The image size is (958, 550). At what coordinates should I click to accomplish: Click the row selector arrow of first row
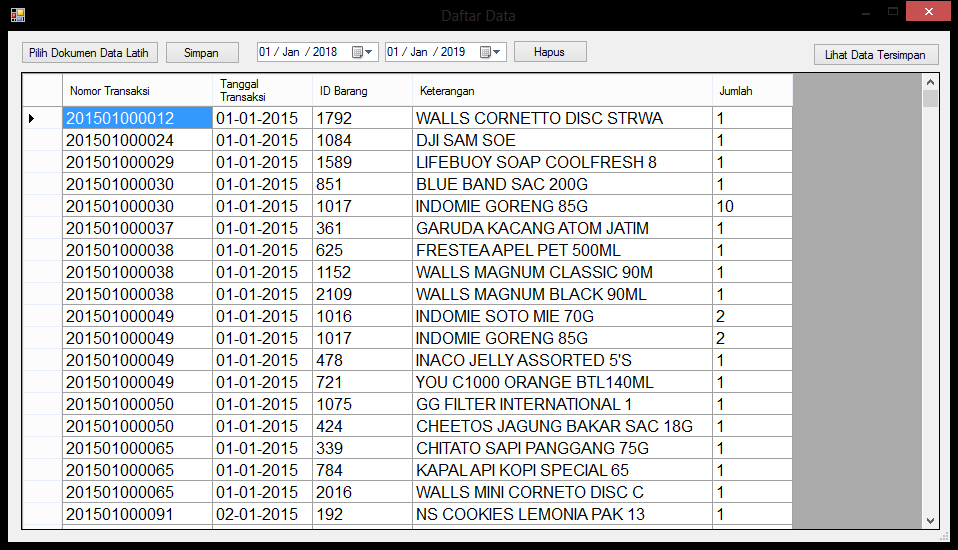(32, 118)
